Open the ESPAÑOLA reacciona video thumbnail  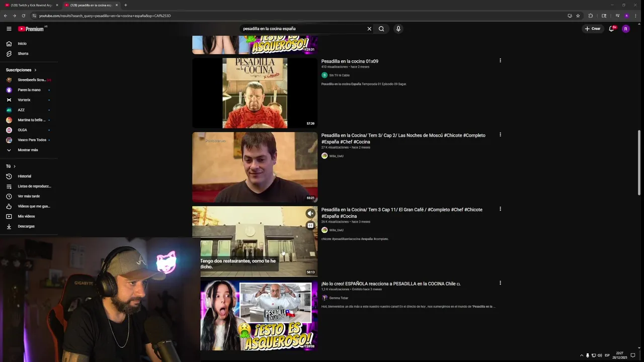259,315
